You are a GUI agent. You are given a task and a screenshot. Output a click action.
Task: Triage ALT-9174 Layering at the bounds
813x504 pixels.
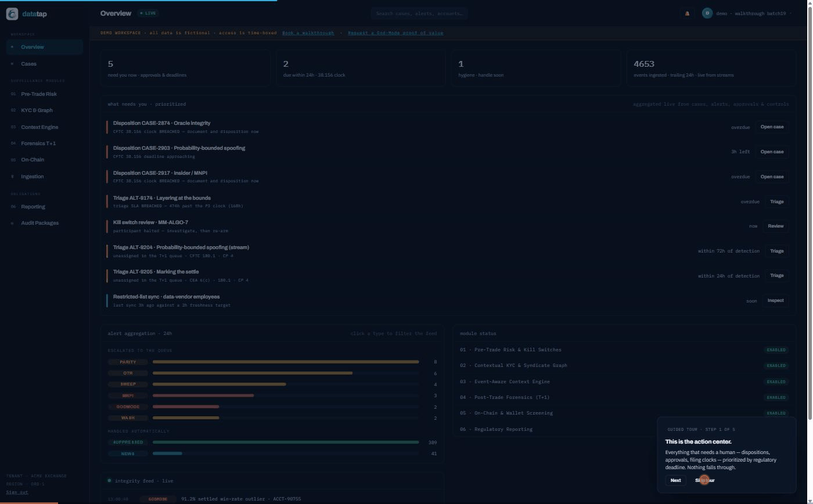pyautogui.click(x=776, y=202)
